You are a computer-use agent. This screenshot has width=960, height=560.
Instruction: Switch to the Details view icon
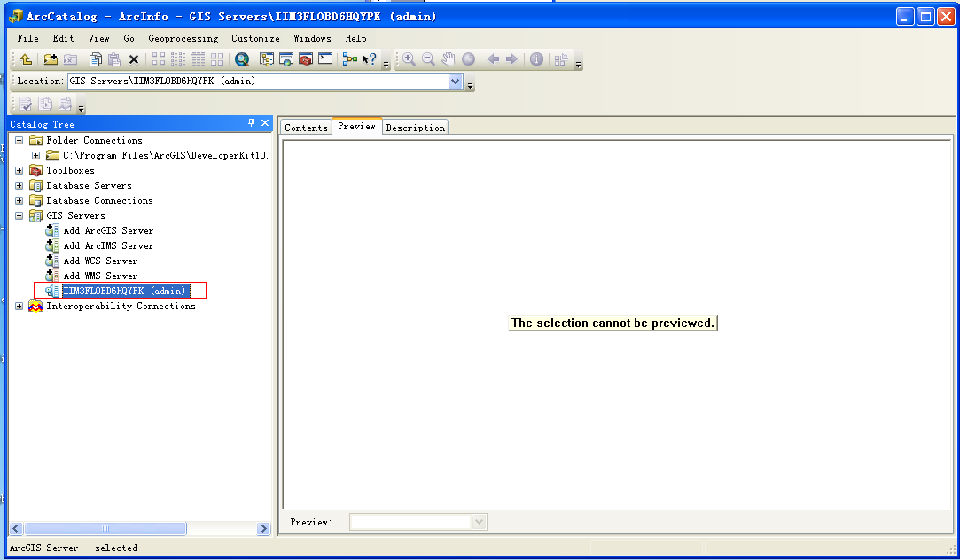tap(198, 59)
